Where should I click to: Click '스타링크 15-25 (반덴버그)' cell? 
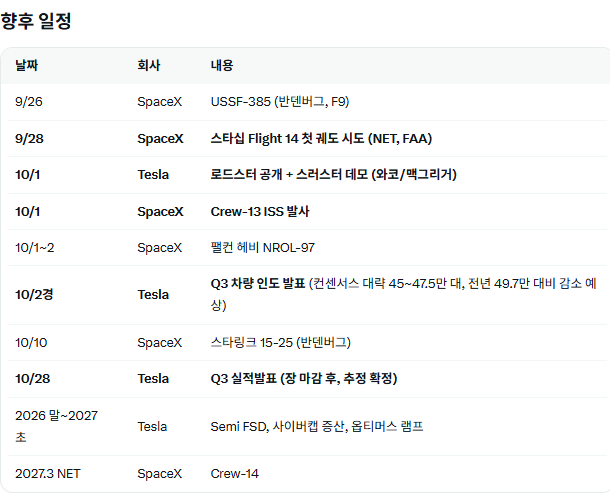280,343
